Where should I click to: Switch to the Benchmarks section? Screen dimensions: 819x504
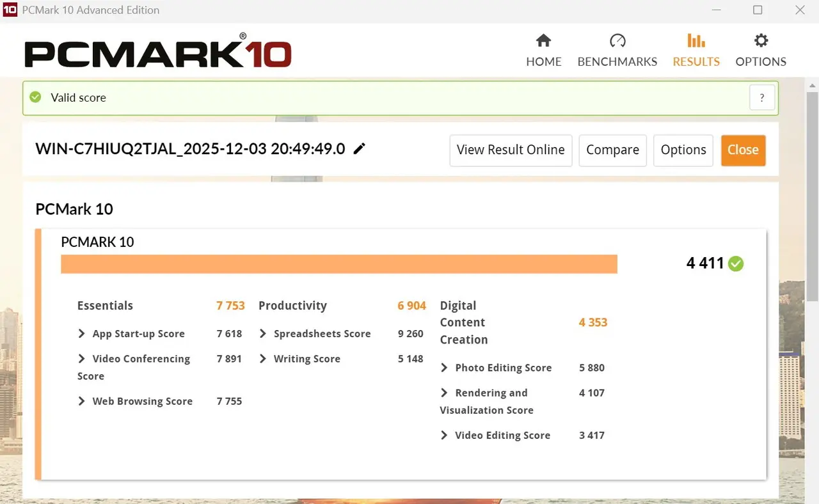[x=617, y=61]
